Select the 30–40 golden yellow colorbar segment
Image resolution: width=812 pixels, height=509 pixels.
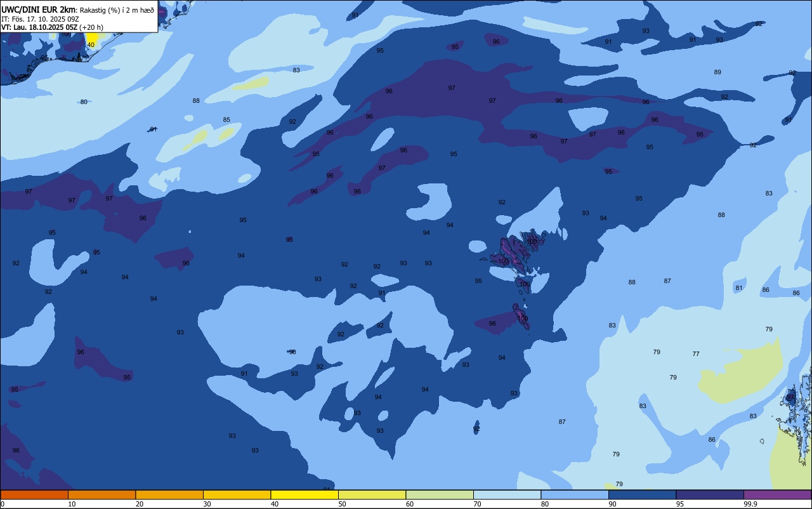coord(237,494)
